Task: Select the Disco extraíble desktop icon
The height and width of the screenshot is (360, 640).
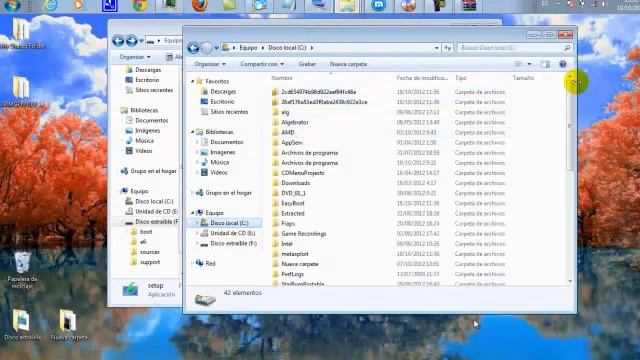Action: (22, 325)
